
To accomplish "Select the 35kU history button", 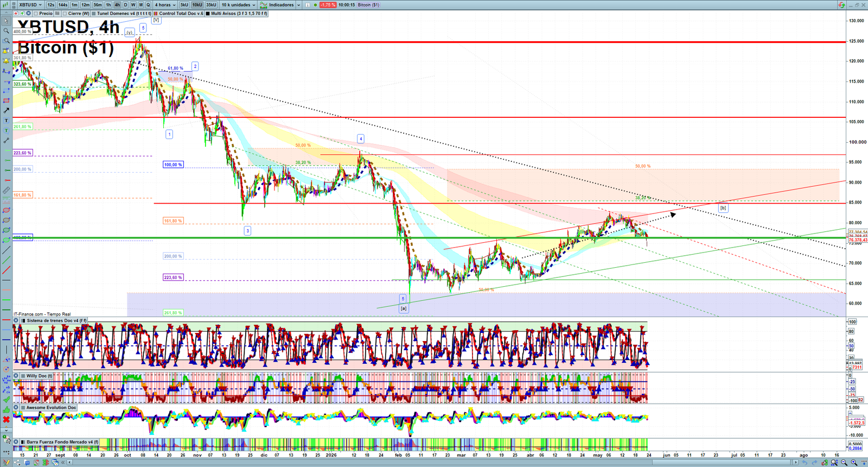I will (211, 5).
